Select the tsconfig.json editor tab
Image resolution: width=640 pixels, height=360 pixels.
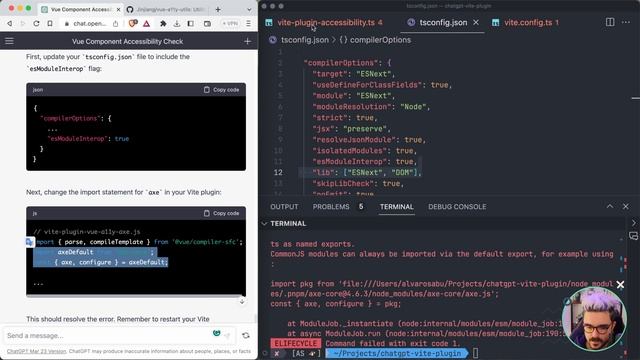click(x=443, y=22)
